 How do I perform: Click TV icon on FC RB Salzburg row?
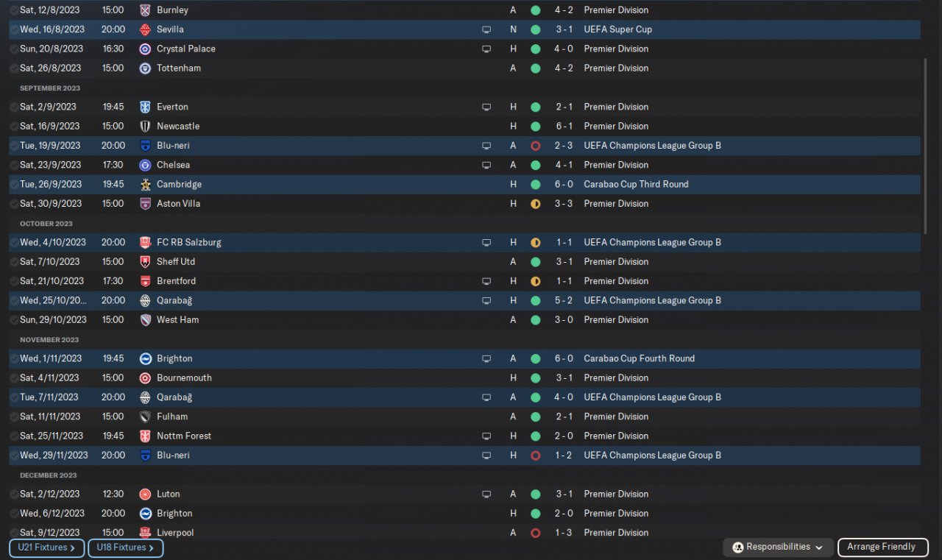(486, 242)
